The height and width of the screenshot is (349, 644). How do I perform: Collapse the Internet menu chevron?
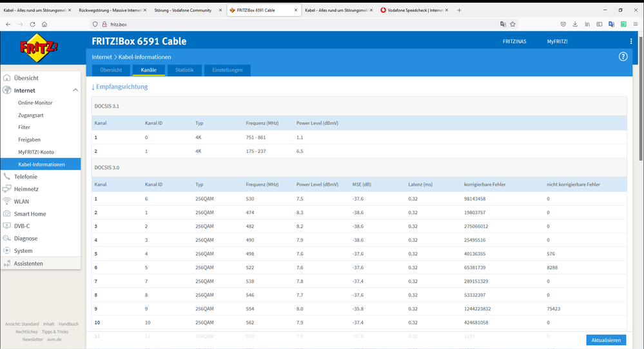75,90
